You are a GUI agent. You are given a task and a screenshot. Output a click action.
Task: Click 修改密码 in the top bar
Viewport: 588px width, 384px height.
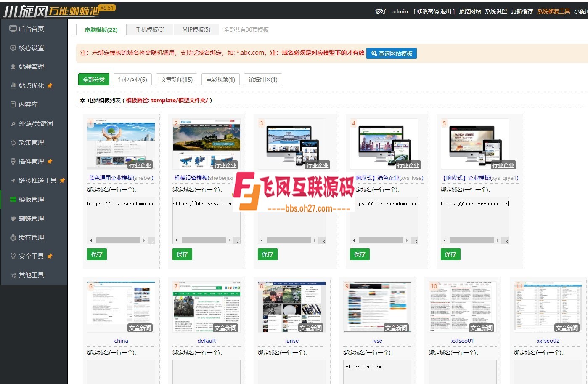point(428,11)
